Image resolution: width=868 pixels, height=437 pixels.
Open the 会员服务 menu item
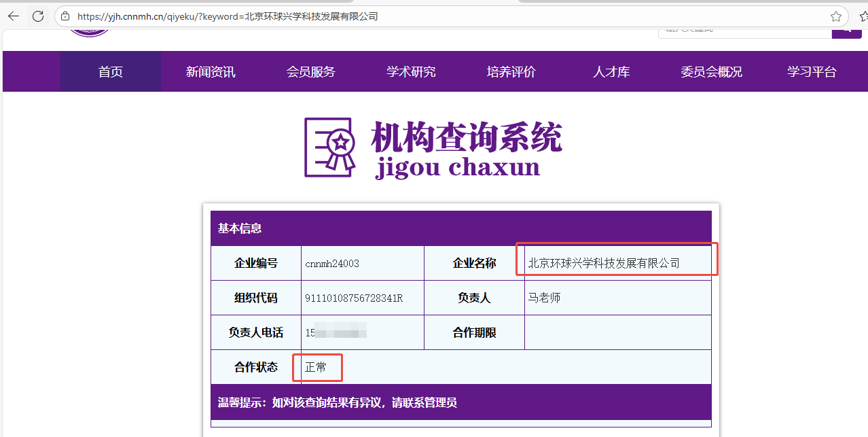[x=310, y=71]
